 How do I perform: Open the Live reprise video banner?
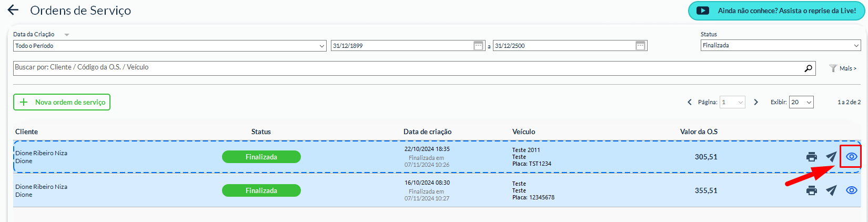coord(776,11)
